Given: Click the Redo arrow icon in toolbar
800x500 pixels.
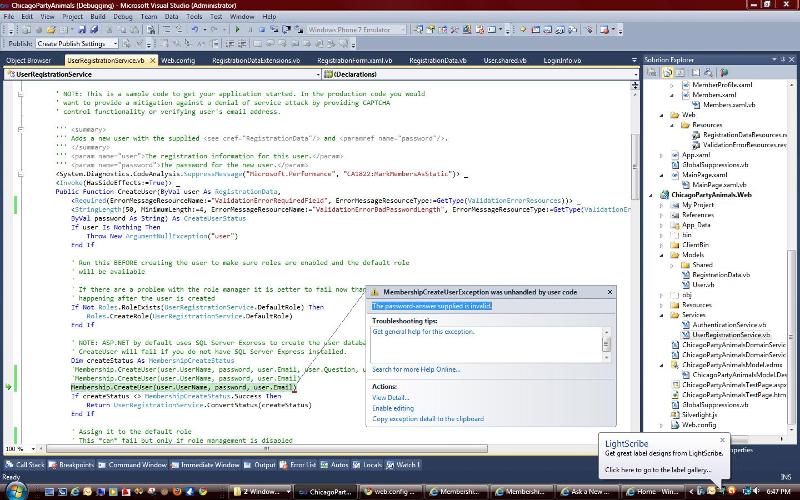Looking at the screenshot, I should click(x=214, y=30).
